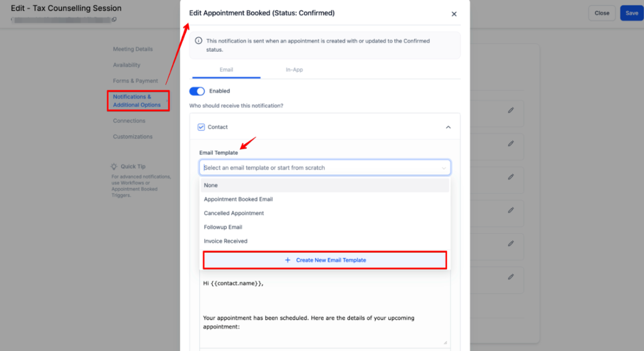Click the info icon in the notification banner

click(199, 41)
